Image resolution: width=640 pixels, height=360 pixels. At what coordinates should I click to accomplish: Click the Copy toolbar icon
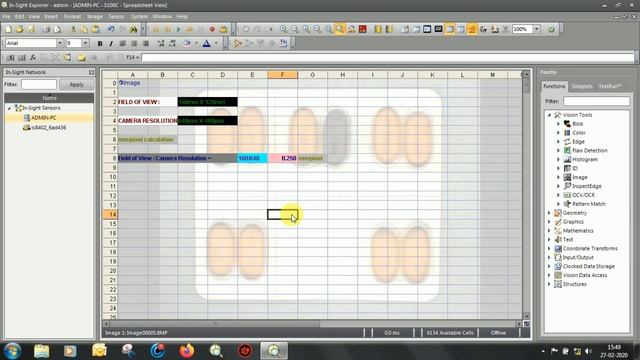(x=84, y=29)
